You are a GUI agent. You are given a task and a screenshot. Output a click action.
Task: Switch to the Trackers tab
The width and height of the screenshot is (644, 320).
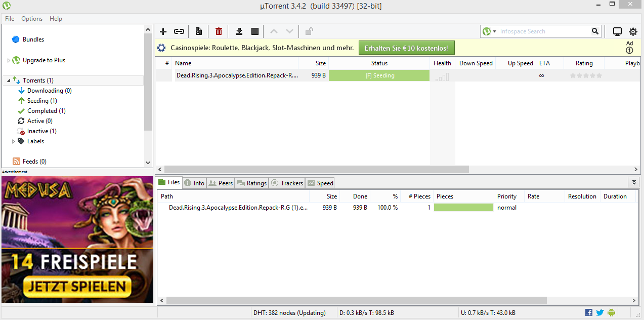[287, 183]
